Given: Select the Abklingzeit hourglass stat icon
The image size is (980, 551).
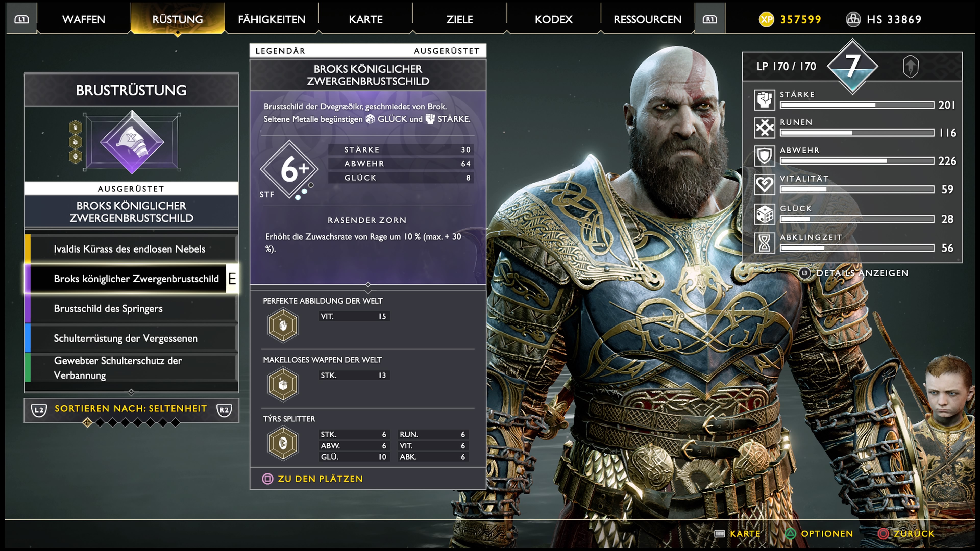Looking at the screenshot, I should [764, 243].
